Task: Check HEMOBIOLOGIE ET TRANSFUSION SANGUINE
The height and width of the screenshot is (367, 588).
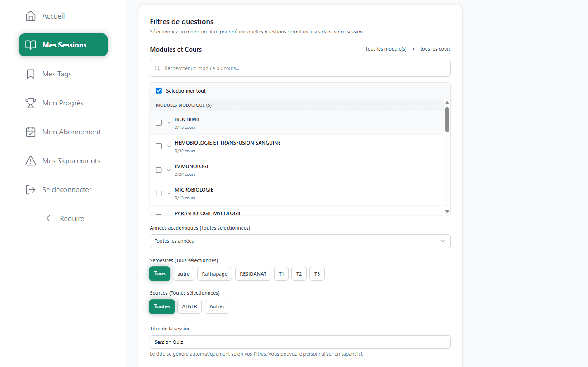Action: pos(159,146)
